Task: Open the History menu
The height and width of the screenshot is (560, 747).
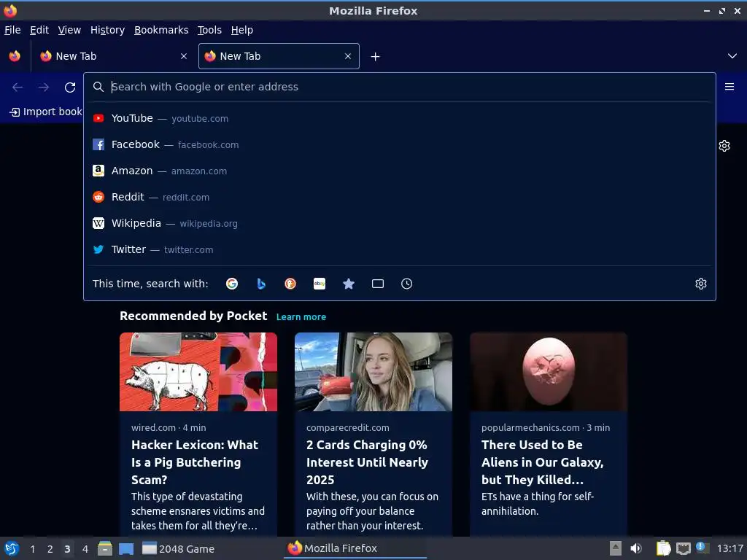Action: click(108, 30)
